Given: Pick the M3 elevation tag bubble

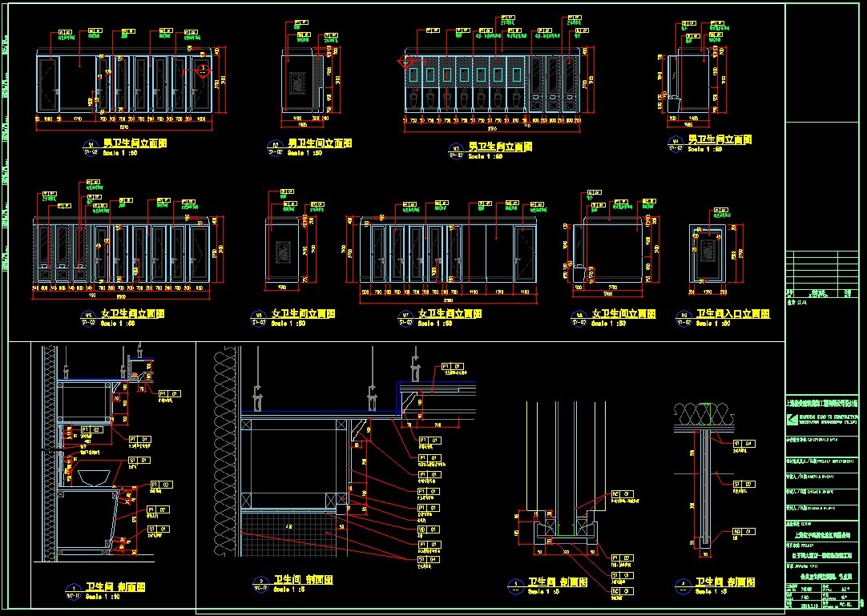Looking at the screenshot, I should pos(456,151).
